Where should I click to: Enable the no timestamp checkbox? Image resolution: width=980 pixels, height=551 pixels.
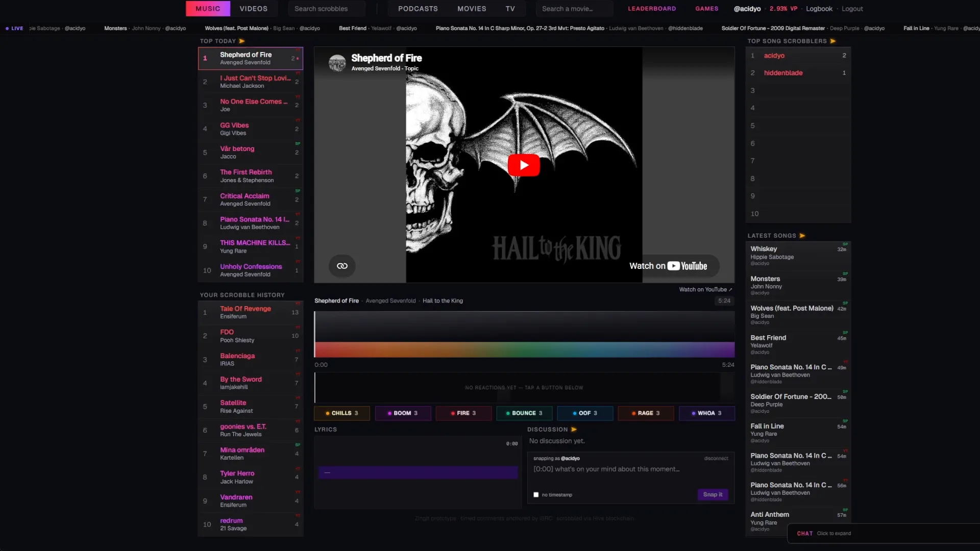click(x=536, y=495)
